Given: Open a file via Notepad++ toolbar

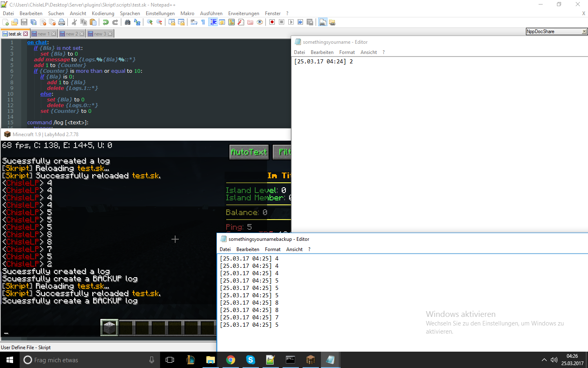Looking at the screenshot, I should 15,22.
